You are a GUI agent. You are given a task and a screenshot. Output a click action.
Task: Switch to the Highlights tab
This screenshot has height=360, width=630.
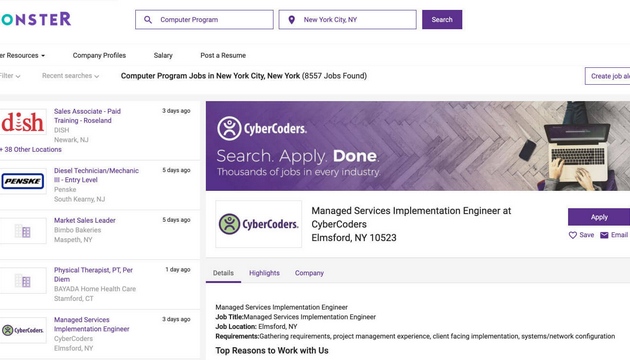pos(264,273)
